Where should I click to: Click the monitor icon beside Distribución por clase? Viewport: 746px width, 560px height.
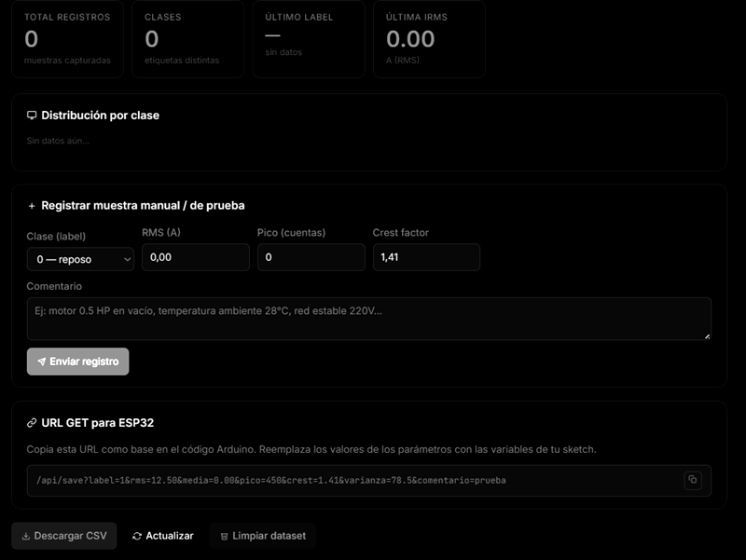coord(32,115)
